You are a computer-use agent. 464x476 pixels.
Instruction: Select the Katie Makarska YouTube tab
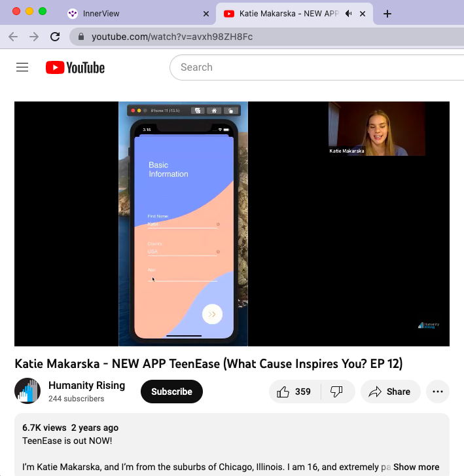(294, 14)
